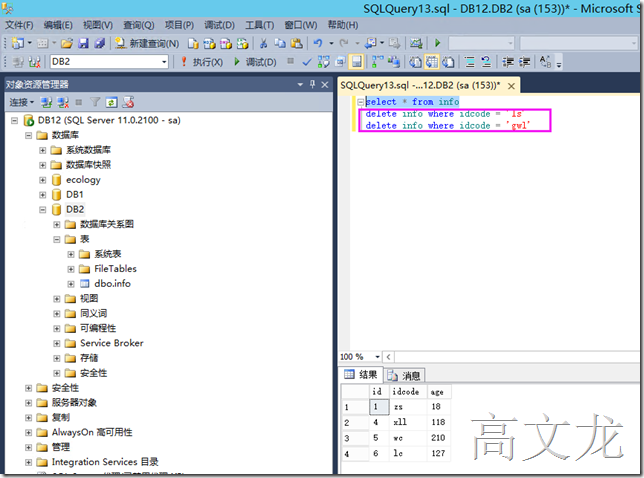Screen dimensions: 644x478
Task: Click the Connect Object Explorer icon
Action: coord(46,102)
